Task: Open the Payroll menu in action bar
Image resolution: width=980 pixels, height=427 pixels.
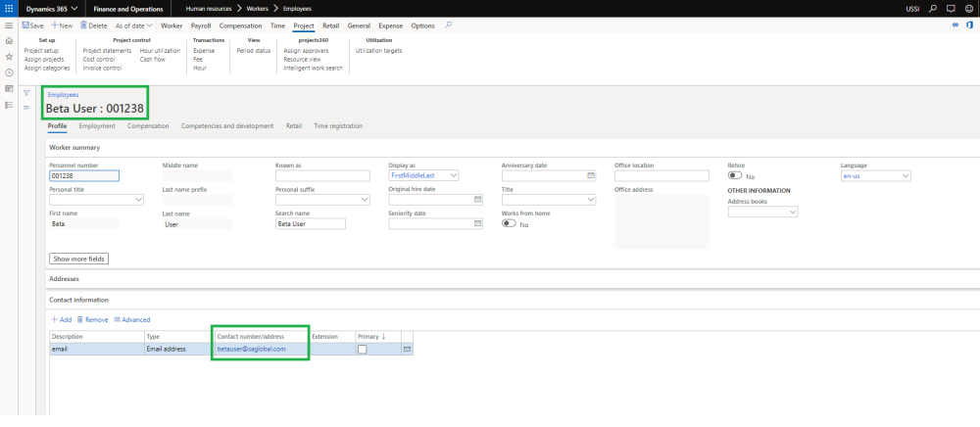Action: tap(200, 24)
